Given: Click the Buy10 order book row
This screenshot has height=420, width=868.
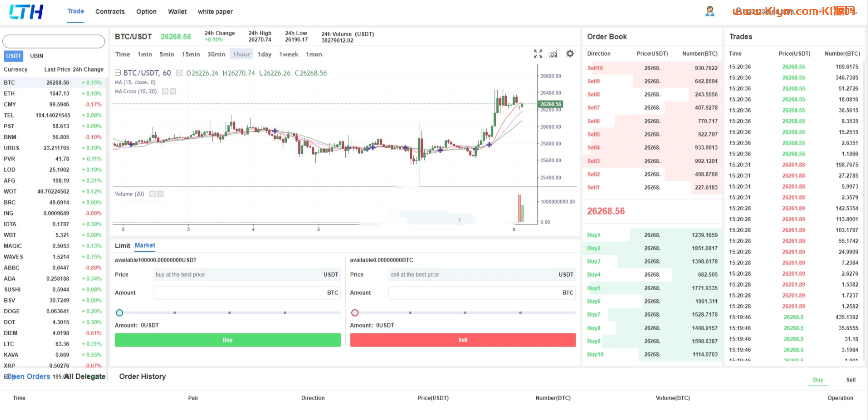Looking at the screenshot, I should click(x=652, y=355).
